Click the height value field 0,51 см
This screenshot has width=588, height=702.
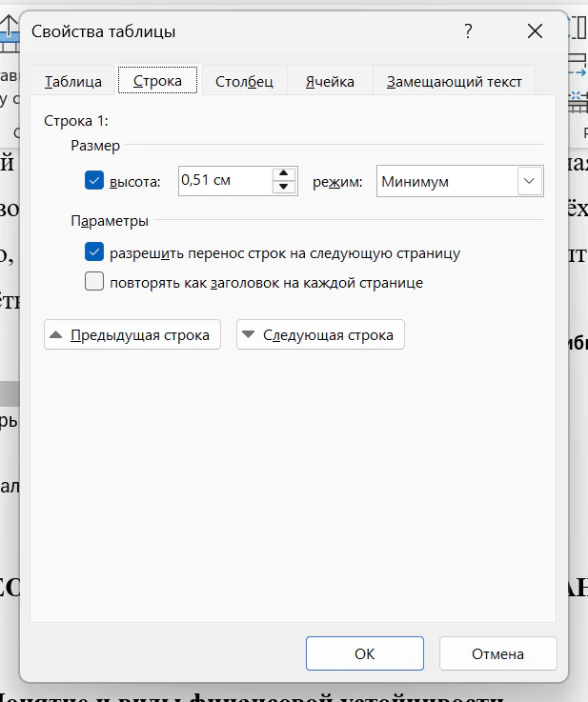[225, 180]
